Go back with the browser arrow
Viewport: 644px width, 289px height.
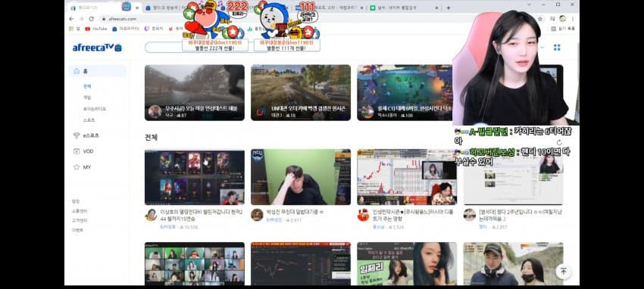[71, 19]
